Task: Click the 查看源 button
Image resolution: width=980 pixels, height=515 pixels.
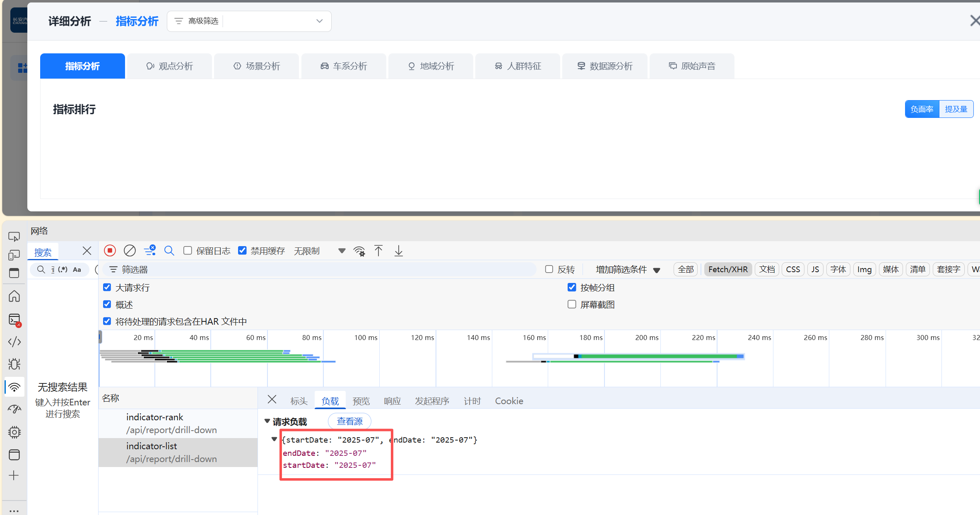Action: pyautogui.click(x=349, y=421)
